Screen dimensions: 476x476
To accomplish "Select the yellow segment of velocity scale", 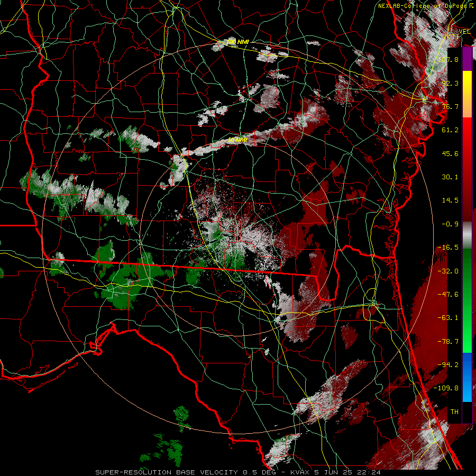I will click(467, 83).
